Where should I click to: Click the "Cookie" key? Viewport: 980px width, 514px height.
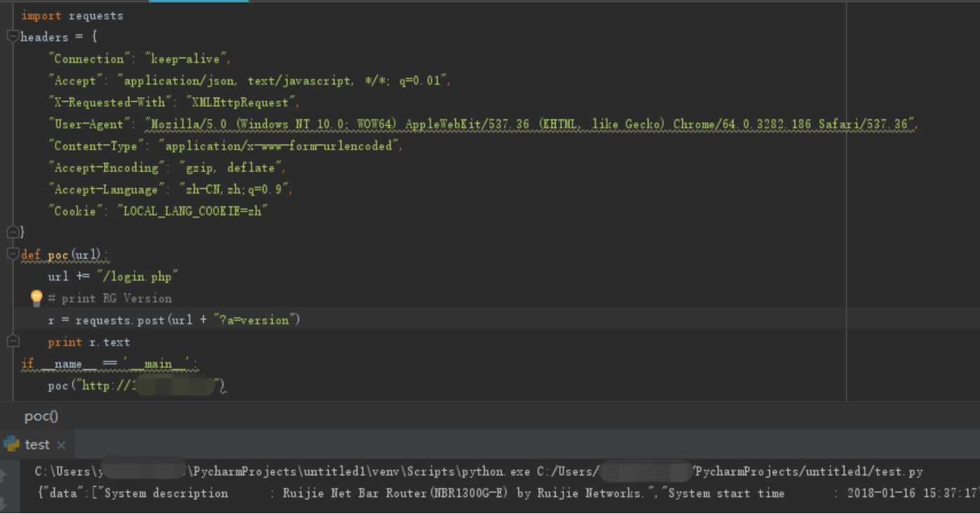pos(75,211)
